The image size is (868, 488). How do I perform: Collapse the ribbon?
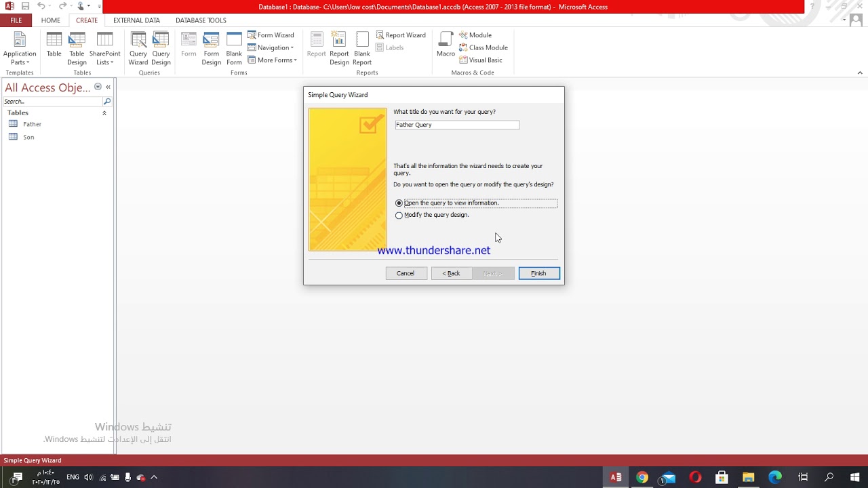[860, 73]
